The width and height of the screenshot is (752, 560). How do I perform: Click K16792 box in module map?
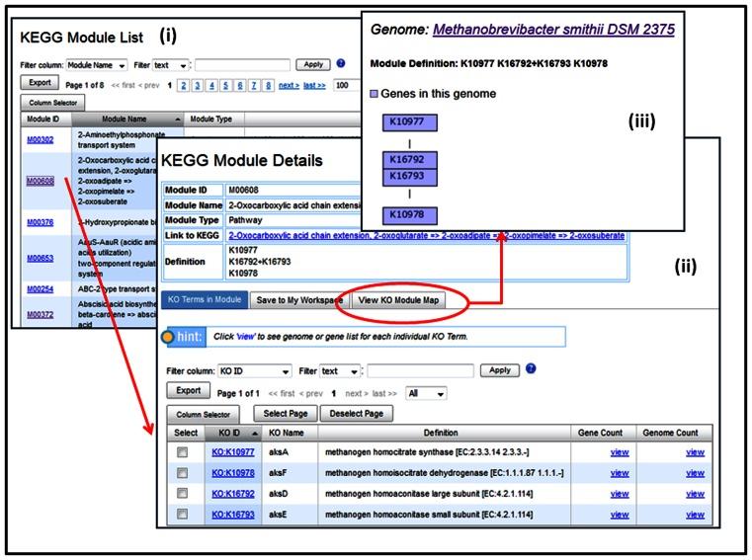pos(409,160)
